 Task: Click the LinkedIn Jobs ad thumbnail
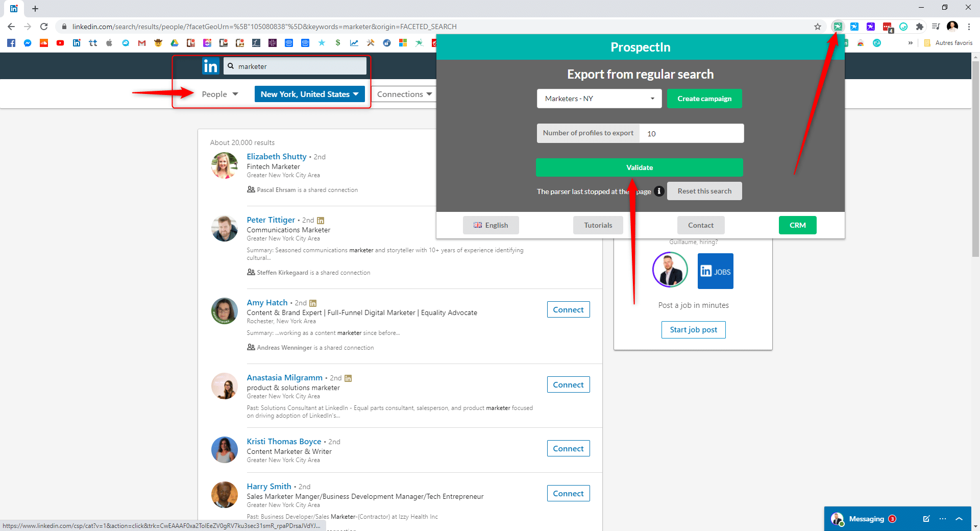[x=716, y=271]
